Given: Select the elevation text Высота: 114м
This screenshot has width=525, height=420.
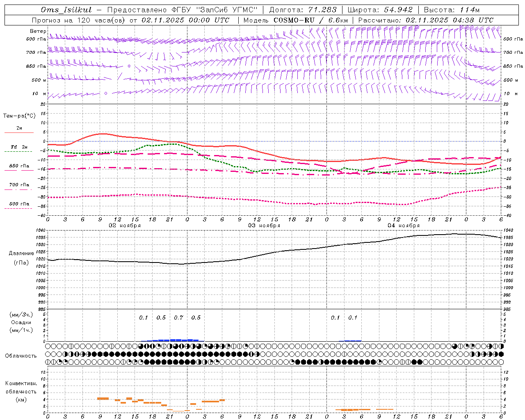Looking at the screenshot, I should (x=452, y=10).
